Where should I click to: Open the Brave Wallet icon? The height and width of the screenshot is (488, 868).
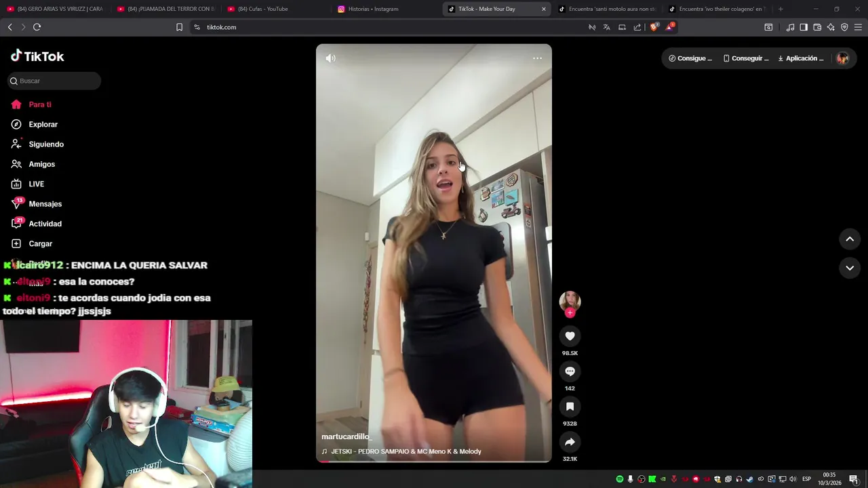pyautogui.click(x=817, y=27)
